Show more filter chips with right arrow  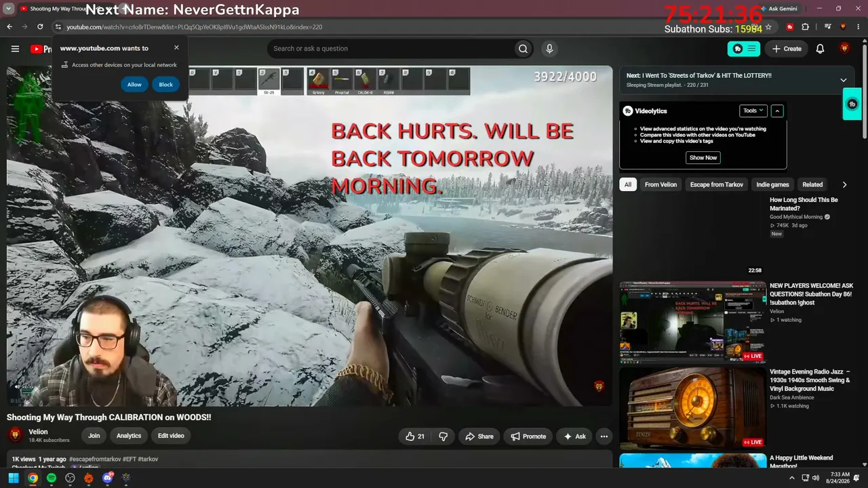(844, 184)
